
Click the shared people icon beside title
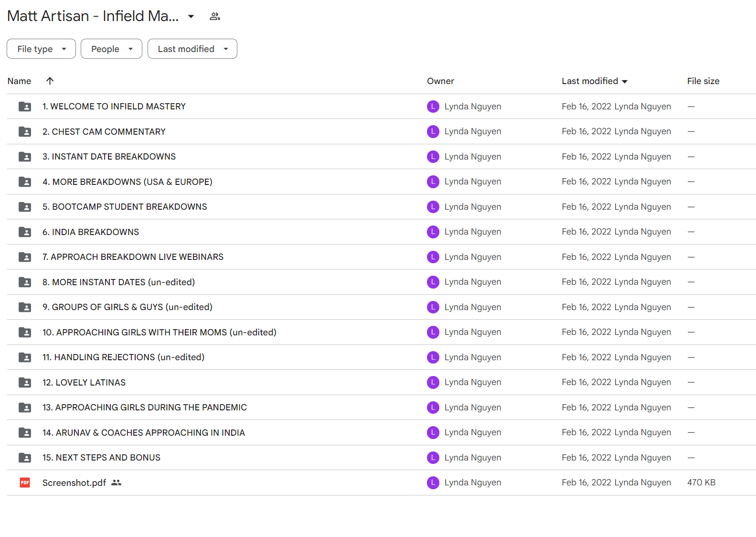(x=215, y=16)
